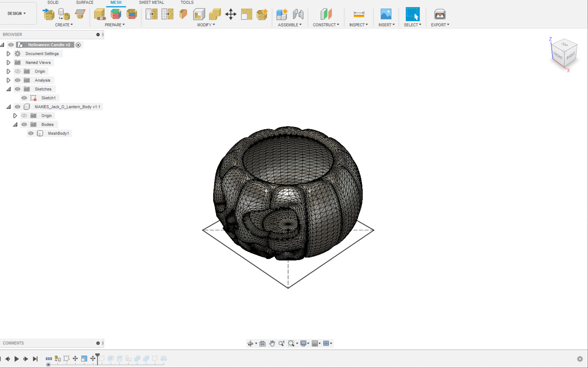This screenshot has height=368, width=588.
Task: Open the SOLID ribbon tab
Action: click(53, 2)
